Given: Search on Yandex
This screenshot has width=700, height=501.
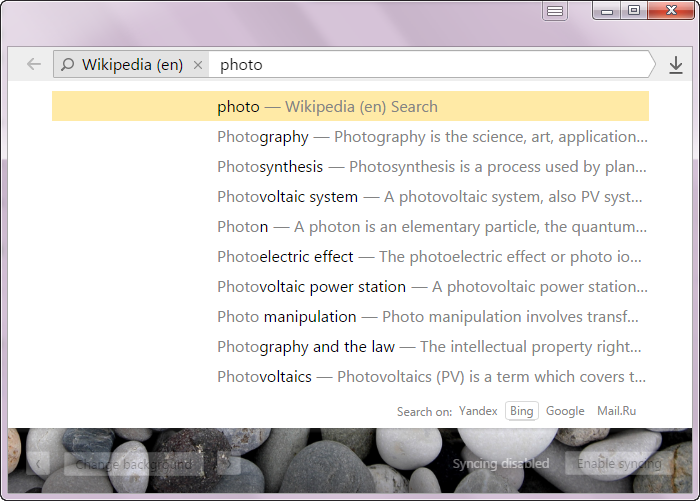Looking at the screenshot, I should click(478, 411).
